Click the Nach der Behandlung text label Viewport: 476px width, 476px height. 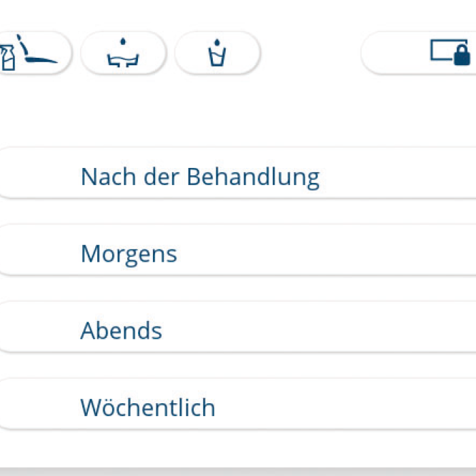[200, 177]
